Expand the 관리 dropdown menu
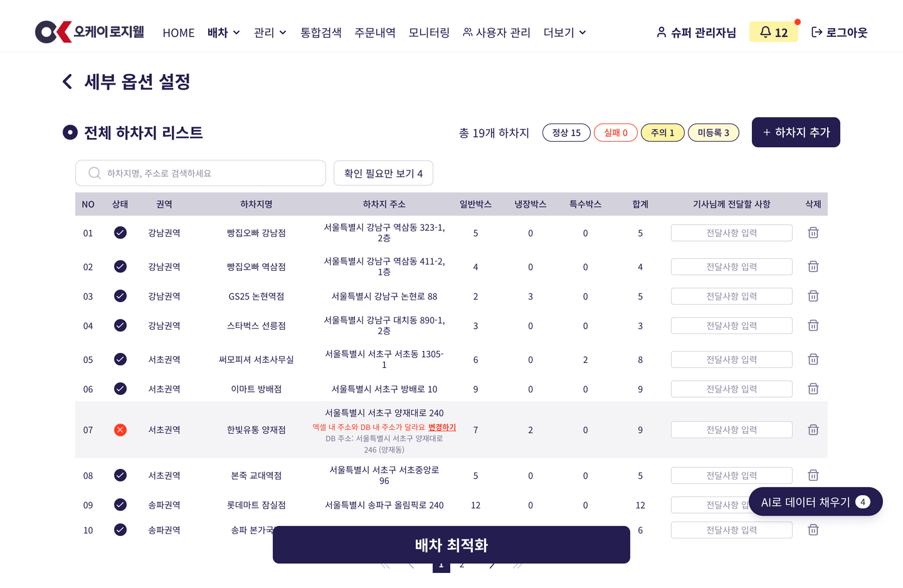 point(270,33)
